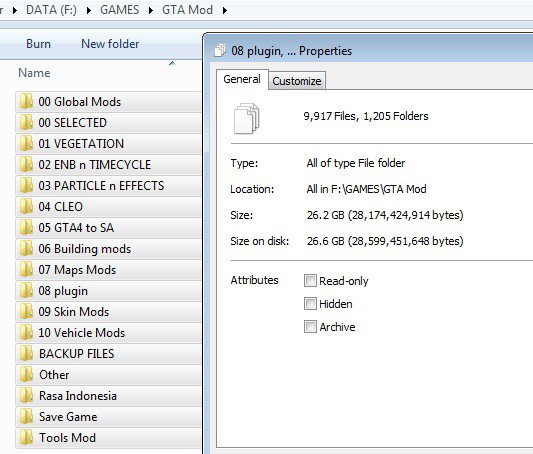Image resolution: width=533 pixels, height=454 pixels.
Task: Select the Rasa Indonesia folder name
Action: click(78, 396)
